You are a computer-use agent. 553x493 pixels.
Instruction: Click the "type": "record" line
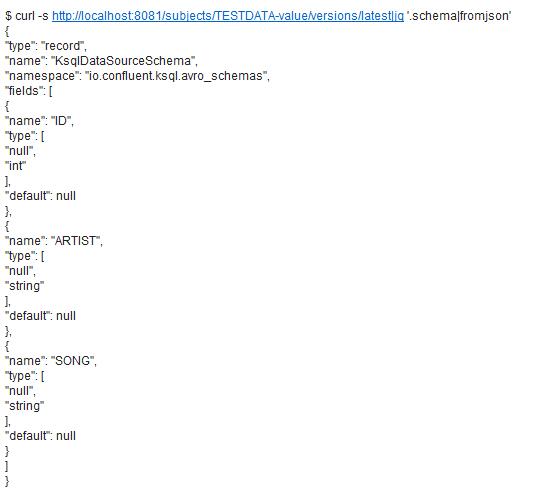[46, 46]
